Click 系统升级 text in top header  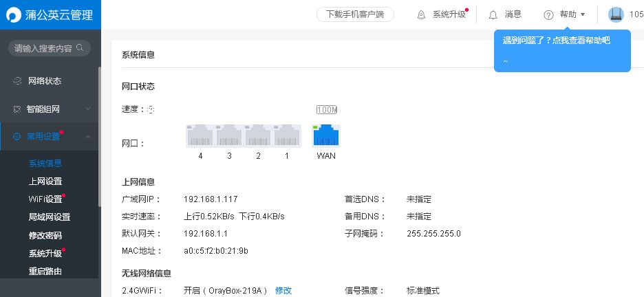[449, 14]
